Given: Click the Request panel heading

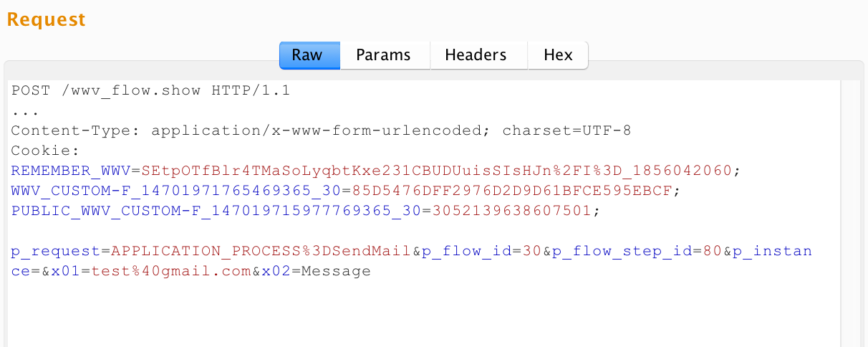Looking at the screenshot, I should (x=47, y=20).
